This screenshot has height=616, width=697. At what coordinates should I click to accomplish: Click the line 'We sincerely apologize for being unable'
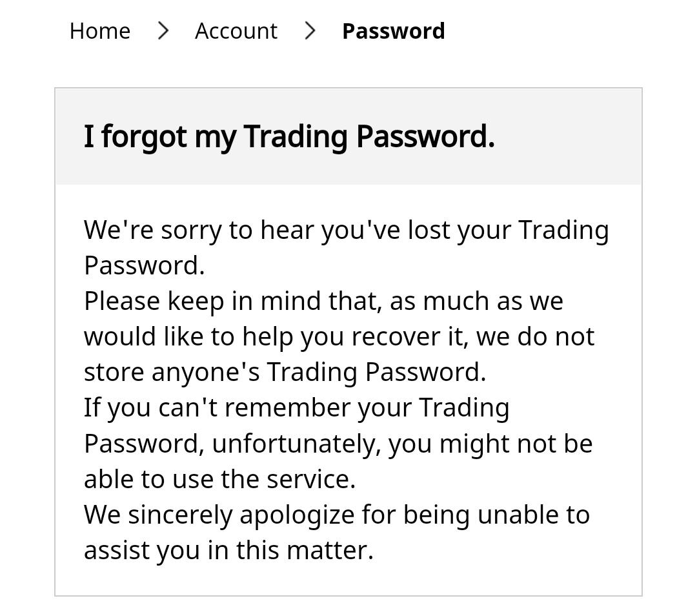click(x=336, y=515)
